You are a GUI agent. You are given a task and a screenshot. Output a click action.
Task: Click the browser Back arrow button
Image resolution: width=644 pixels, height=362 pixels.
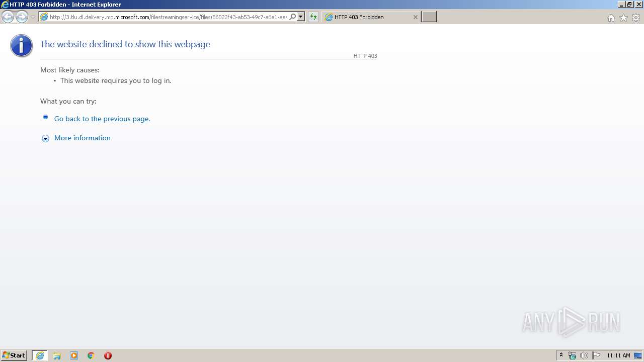click(x=8, y=17)
